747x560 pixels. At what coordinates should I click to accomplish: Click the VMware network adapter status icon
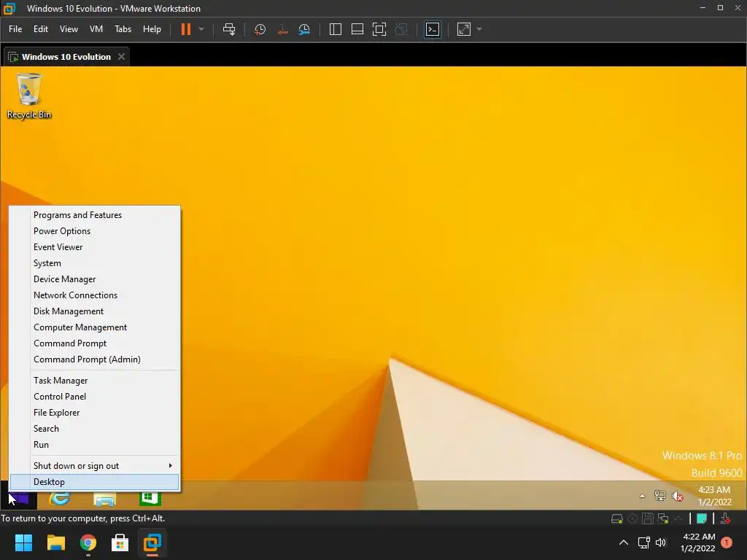[x=663, y=518]
